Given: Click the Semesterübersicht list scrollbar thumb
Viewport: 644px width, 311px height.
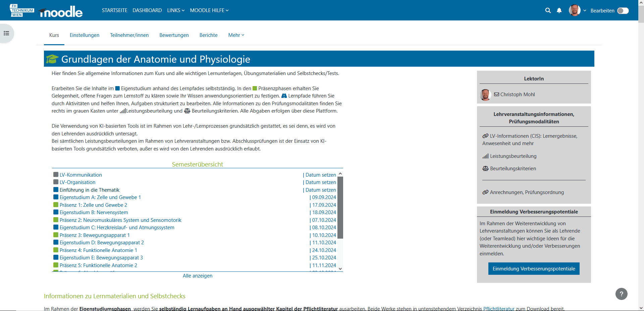Looking at the screenshot, I should coord(340,207).
